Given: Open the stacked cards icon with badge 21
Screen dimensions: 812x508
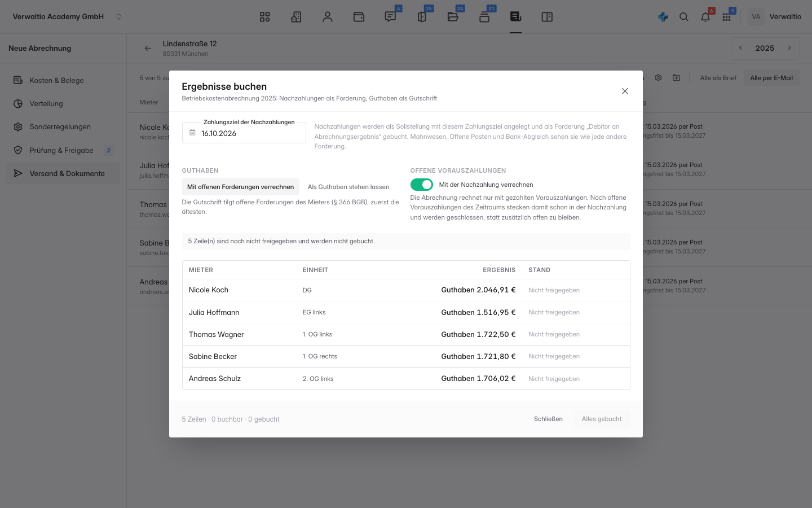Looking at the screenshot, I should (484, 17).
